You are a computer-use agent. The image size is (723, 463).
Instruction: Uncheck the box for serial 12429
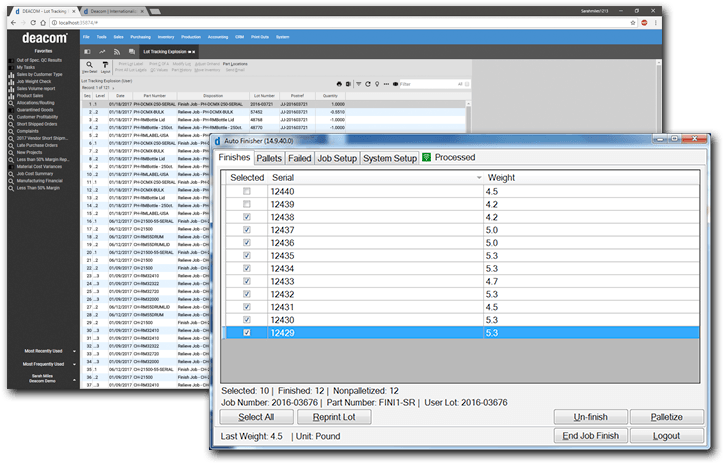247,333
